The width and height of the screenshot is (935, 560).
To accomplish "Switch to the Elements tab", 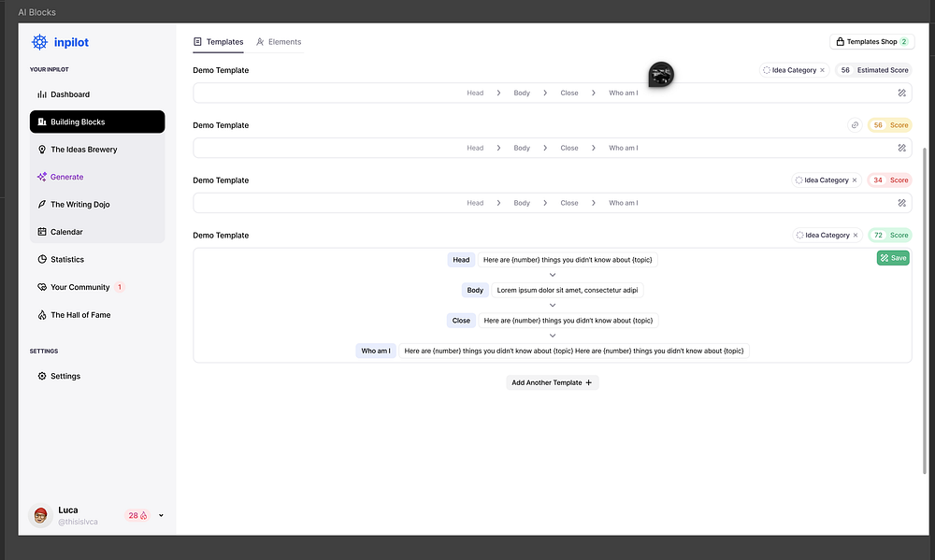I will (279, 42).
